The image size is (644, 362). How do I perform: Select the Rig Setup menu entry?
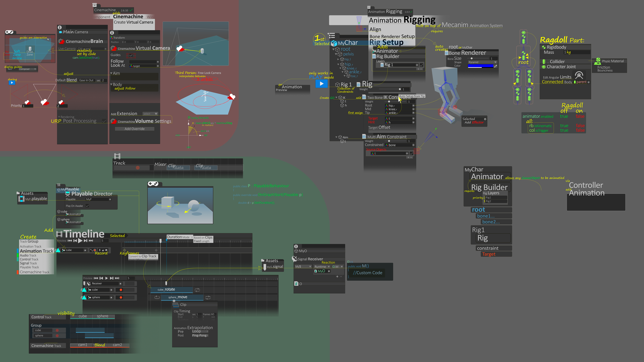[386, 42]
